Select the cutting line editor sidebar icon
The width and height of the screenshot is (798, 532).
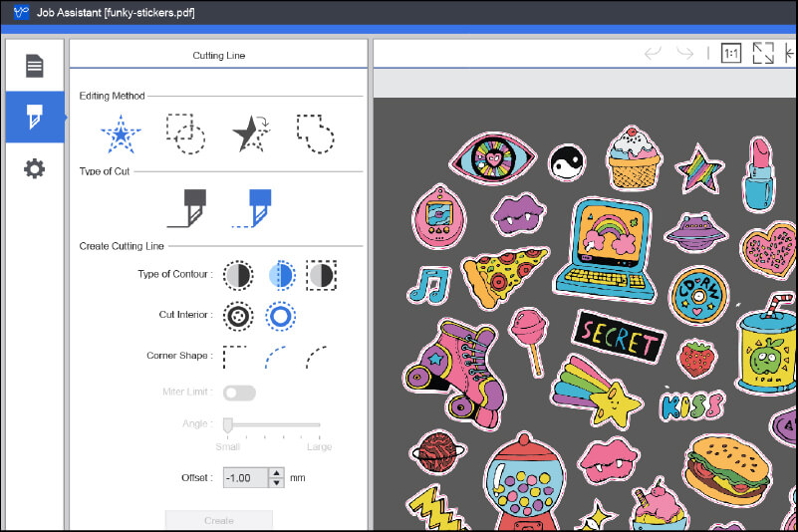[x=35, y=117]
